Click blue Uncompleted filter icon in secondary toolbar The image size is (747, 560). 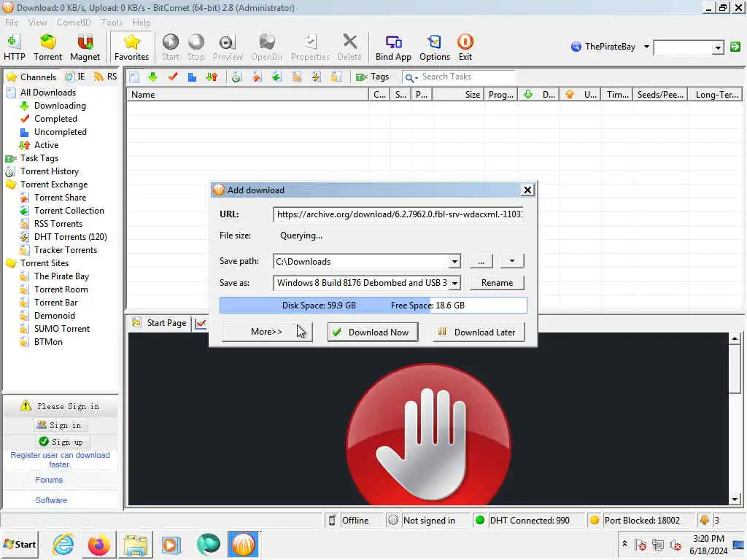coord(192,77)
